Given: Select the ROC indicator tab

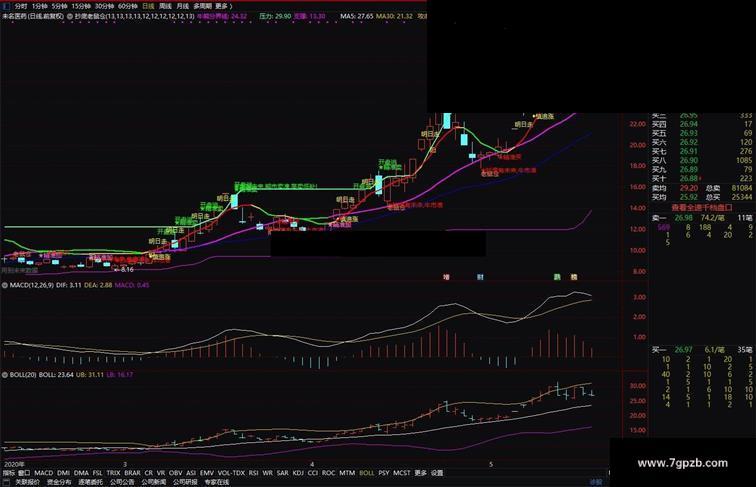Looking at the screenshot, I should 328,473.
